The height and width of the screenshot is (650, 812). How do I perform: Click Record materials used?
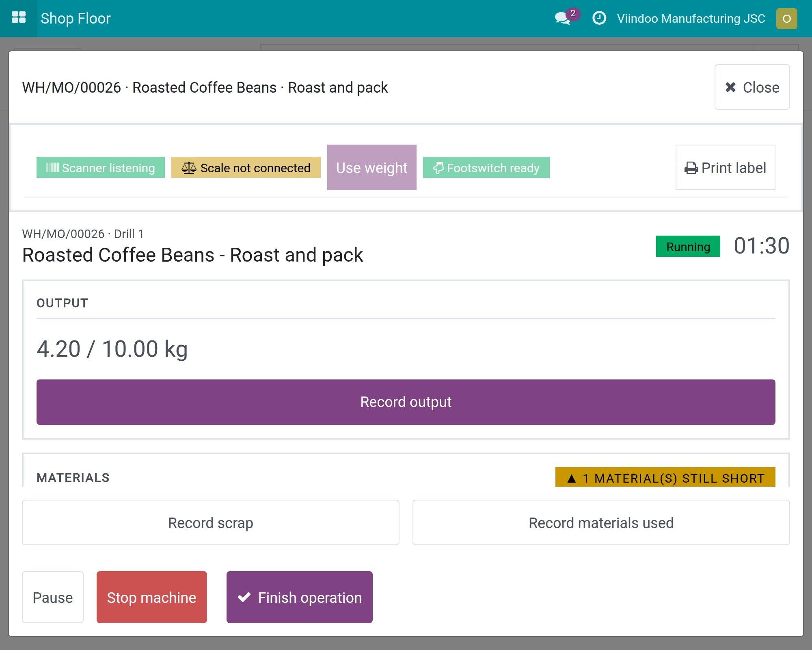click(601, 522)
